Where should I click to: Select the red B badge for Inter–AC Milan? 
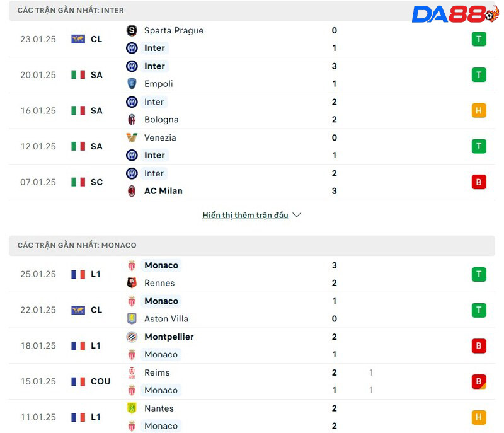tap(479, 182)
